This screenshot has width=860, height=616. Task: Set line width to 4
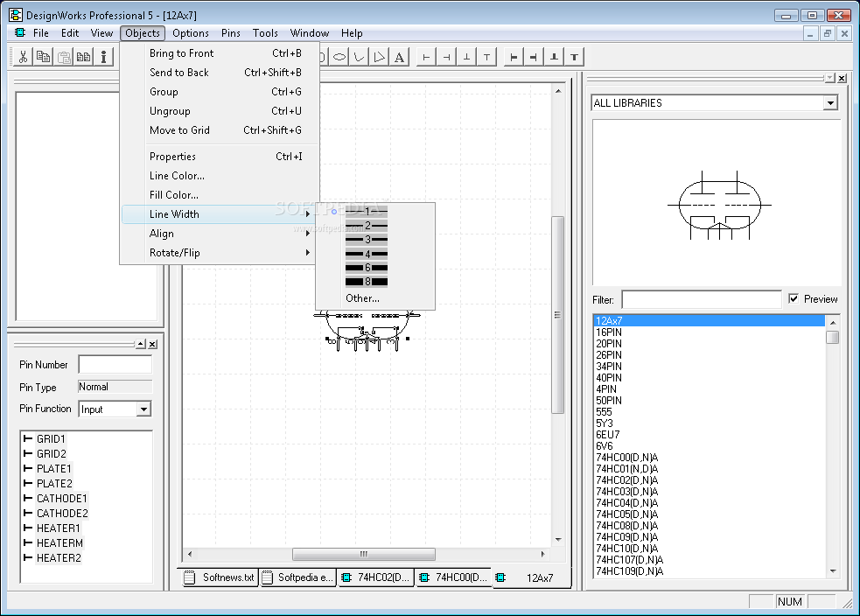tap(367, 254)
